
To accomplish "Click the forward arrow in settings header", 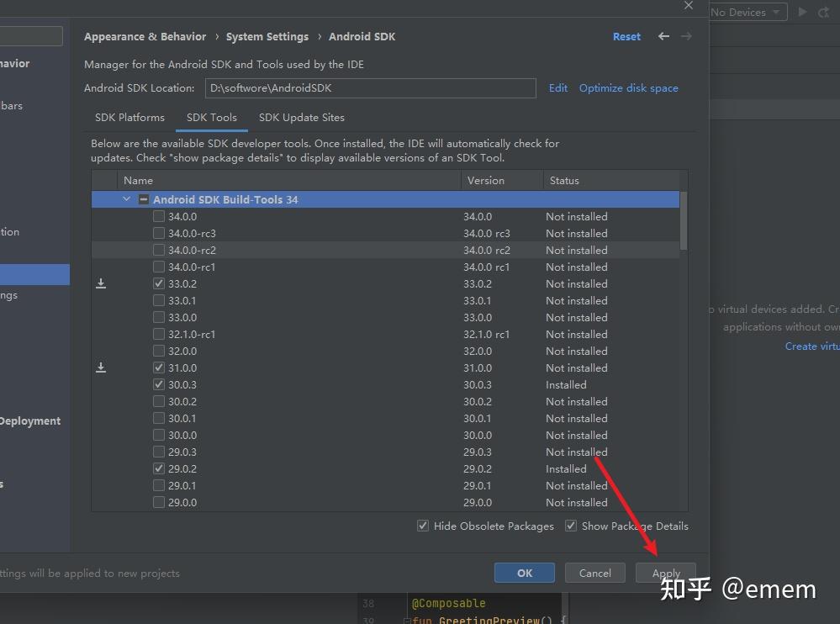I will click(x=686, y=36).
